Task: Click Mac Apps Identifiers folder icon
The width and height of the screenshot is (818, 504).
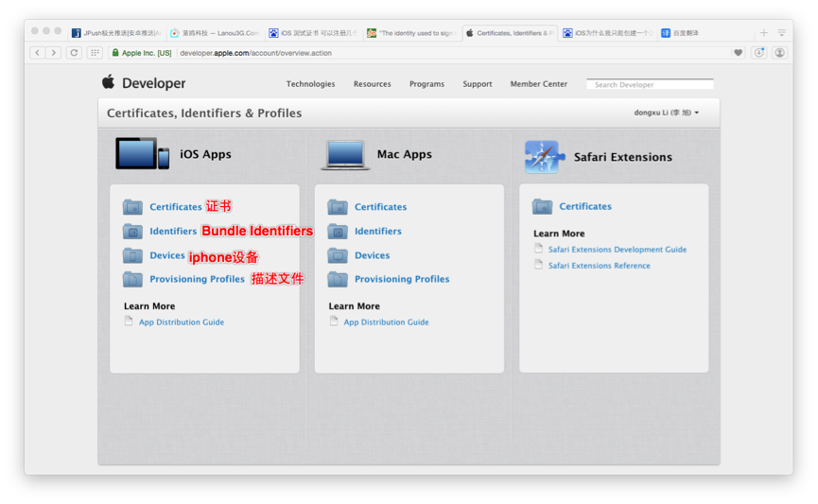Action: click(338, 231)
